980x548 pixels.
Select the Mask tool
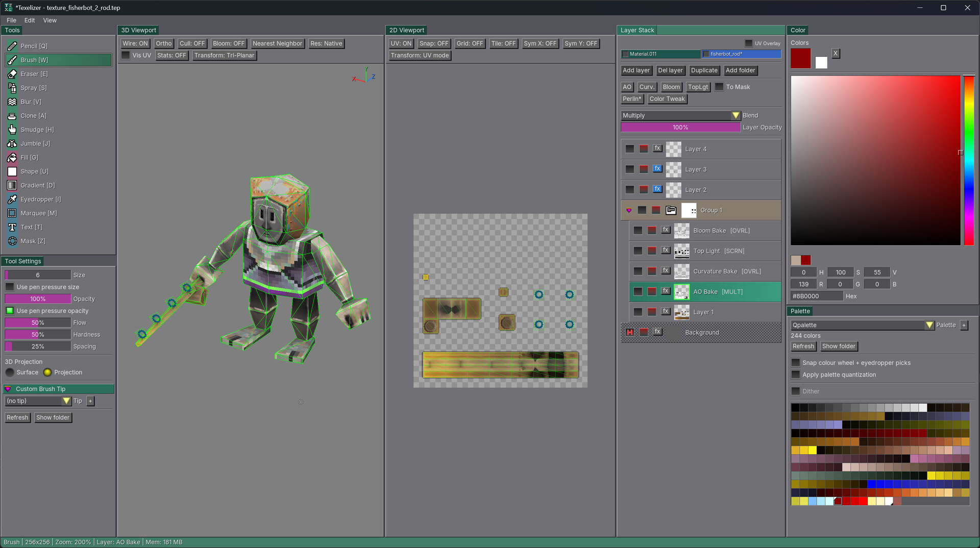(58, 241)
